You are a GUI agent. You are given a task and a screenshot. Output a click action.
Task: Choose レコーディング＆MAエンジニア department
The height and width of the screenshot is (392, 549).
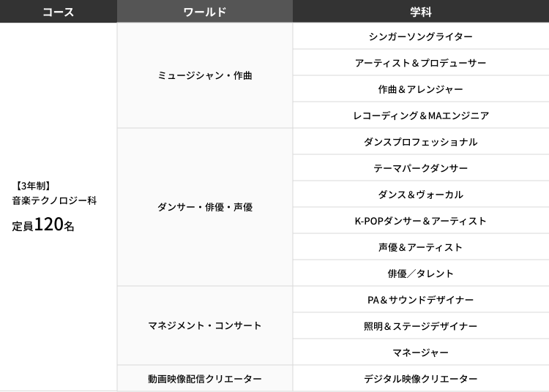[420, 116]
